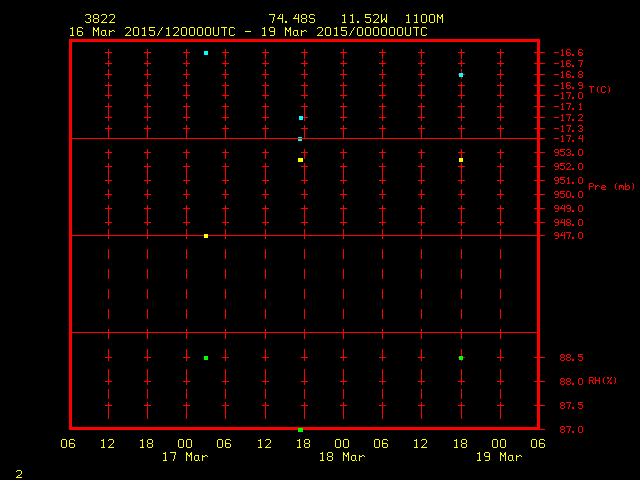Image resolution: width=640 pixels, height=480 pixels.
Task: Select the green humidity point on bottom axis
Action: tap(300, 429)
